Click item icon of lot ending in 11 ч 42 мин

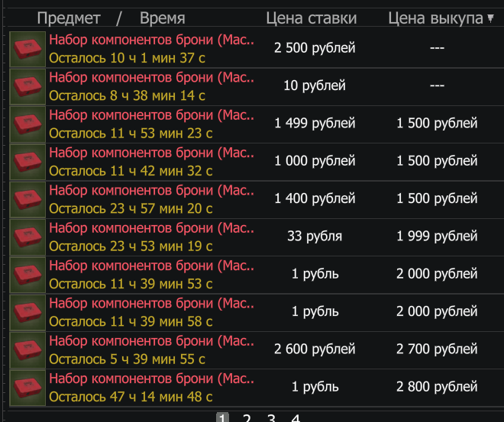coord(28,161)
